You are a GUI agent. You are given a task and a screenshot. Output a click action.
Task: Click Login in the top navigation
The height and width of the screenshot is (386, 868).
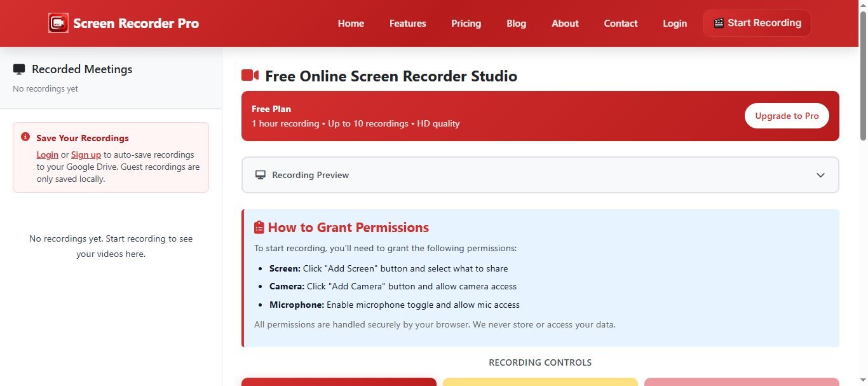click(675, 24)
